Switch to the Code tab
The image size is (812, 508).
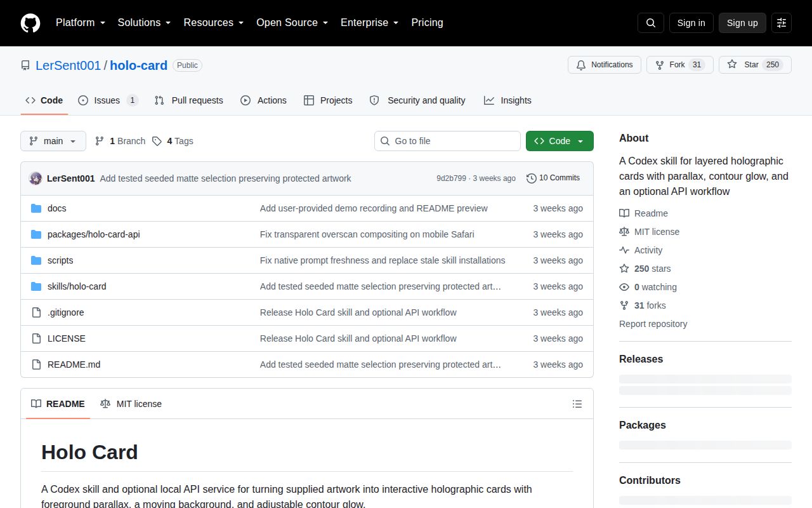(x=44, y=100)
